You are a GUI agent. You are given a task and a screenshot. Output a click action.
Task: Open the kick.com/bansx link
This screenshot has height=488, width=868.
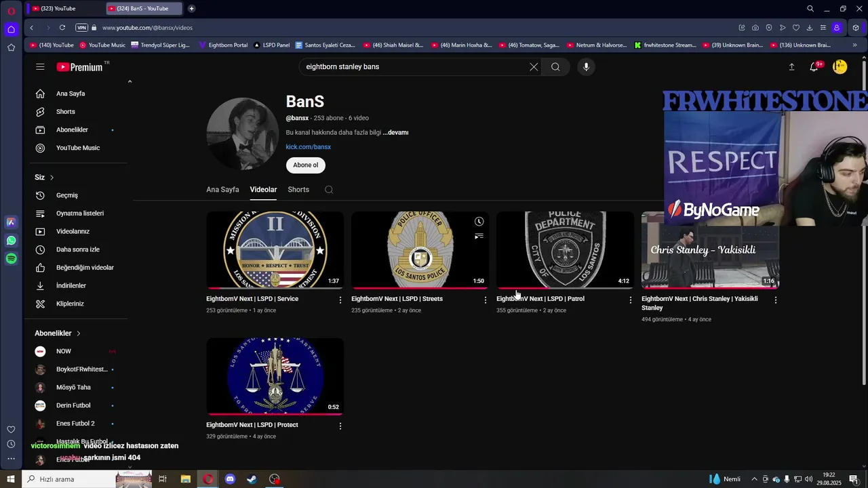click(308, 147)
